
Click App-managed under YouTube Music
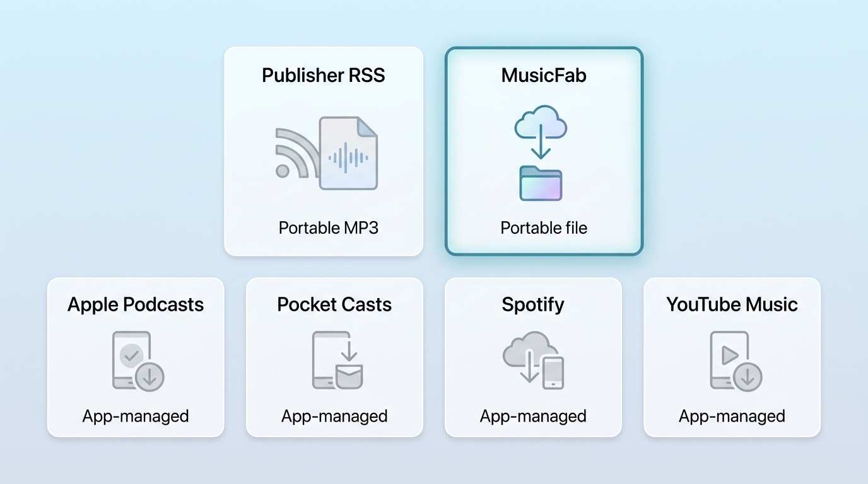732,417
